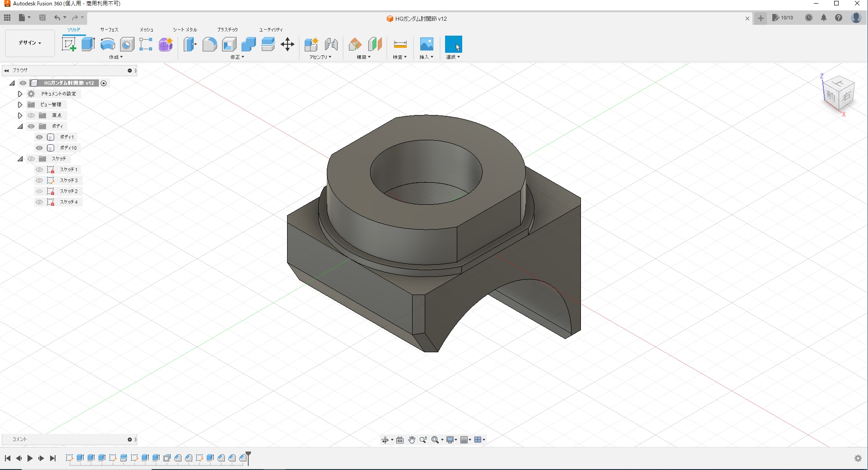Select the Revolve tool
The height and width of the screenshot is (470, 868).
107,44
